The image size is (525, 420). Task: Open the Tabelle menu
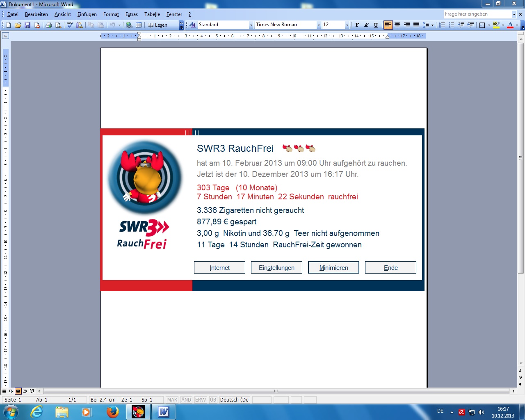pyautogui.click(x=152, y=14)
